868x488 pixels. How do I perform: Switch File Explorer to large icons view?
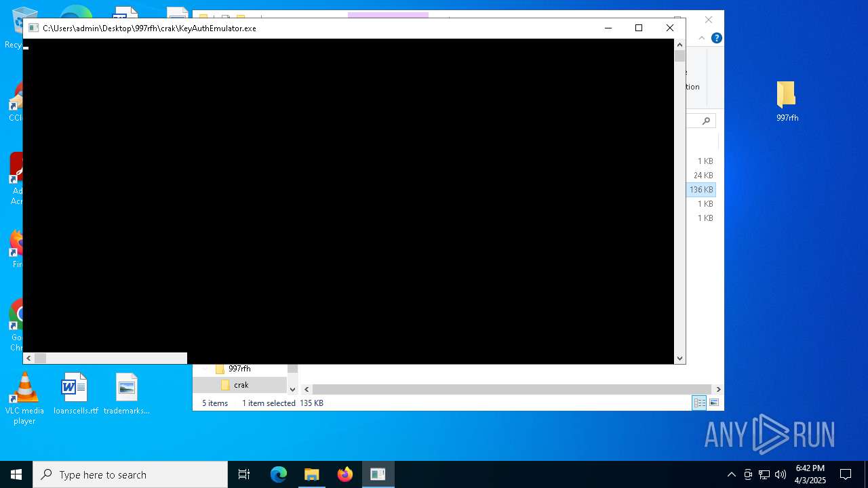[713, 403]
